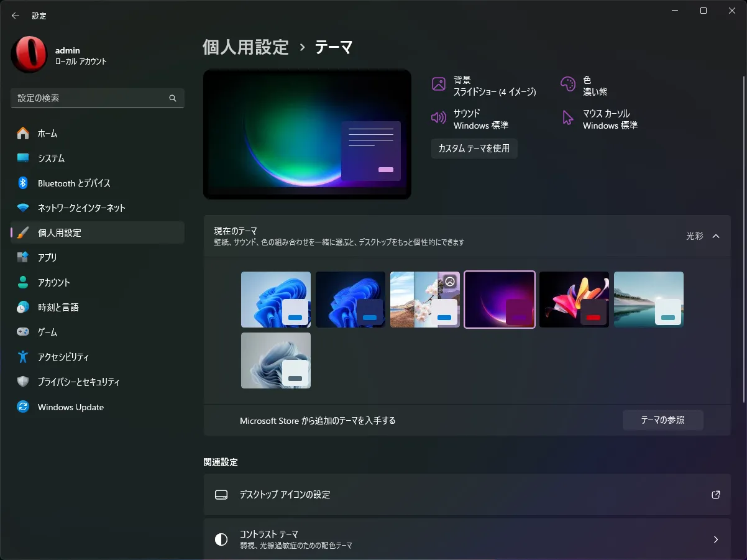Click the デスクトップアイコンの設定 external link icon
This screenshot has width=747, height=560.
(715, 495)
